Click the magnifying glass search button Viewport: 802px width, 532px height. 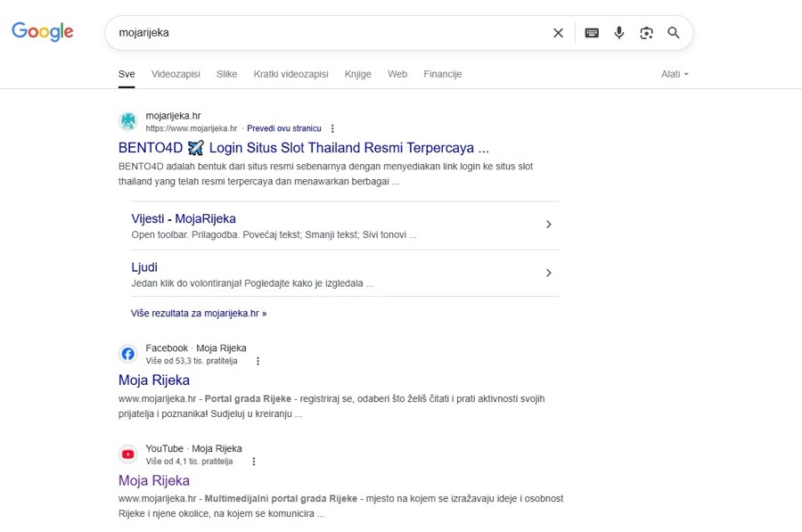point(674,33)
